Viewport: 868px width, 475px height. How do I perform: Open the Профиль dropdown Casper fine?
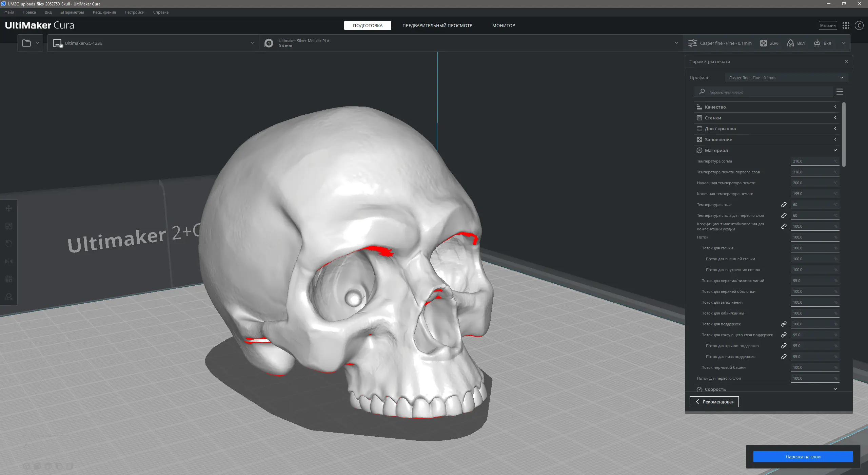click(x=786, y=78)
